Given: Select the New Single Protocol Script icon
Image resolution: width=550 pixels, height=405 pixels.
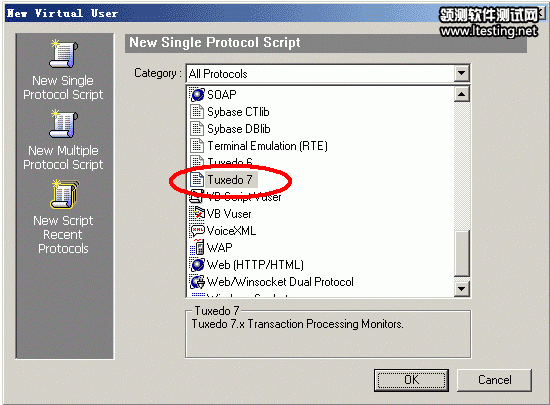Looking at the screenshot, I should [x=63, y=54].
